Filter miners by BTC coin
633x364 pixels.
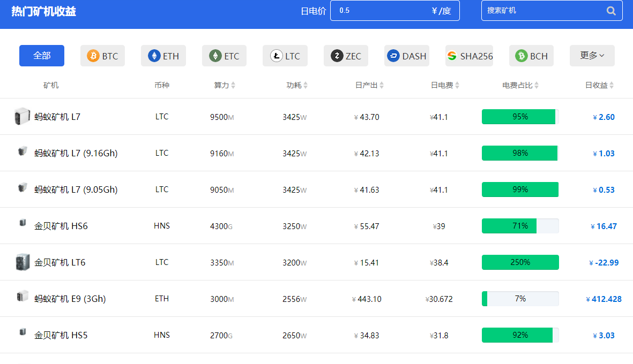point(102,56)
